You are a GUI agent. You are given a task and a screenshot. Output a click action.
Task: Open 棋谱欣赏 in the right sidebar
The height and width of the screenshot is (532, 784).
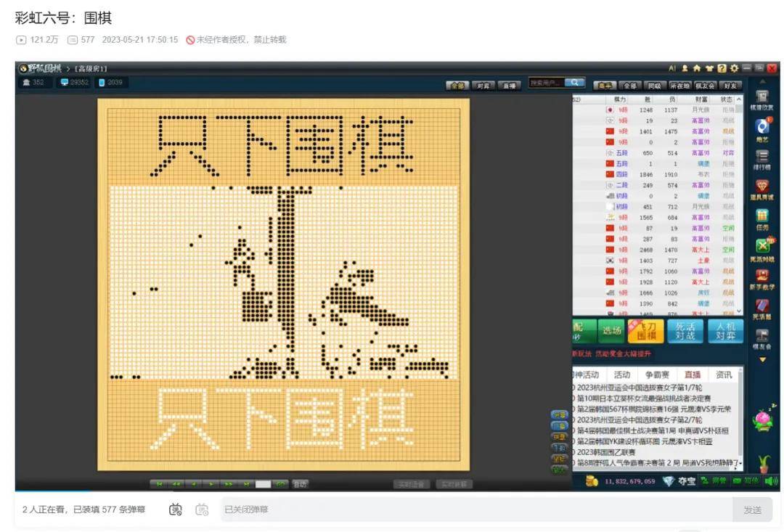761,100
